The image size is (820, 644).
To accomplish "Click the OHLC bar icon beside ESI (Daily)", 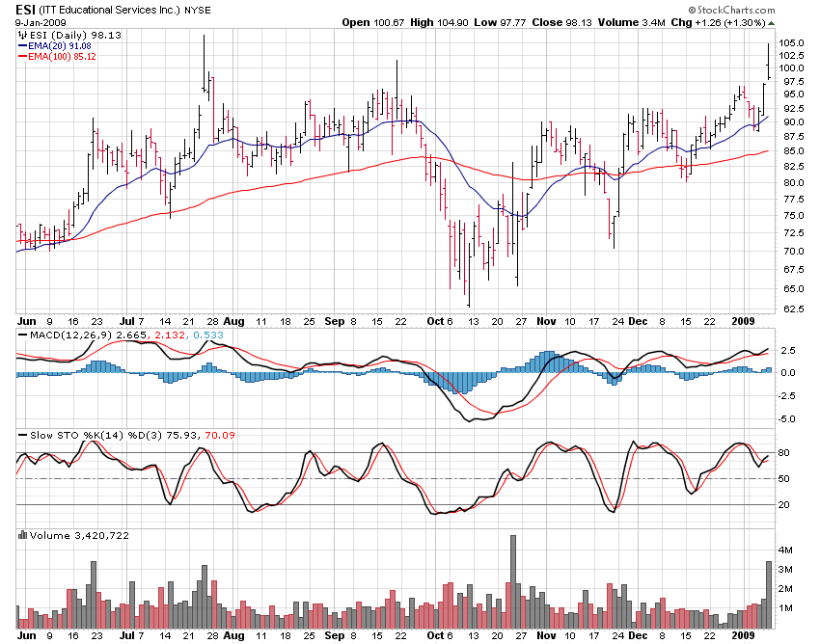I will [22, 33].
